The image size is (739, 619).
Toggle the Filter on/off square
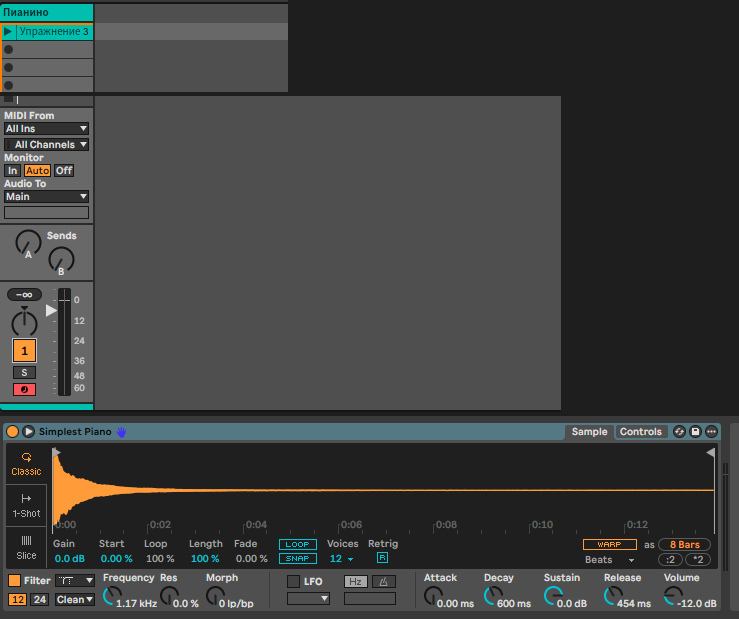coord(15,580)
